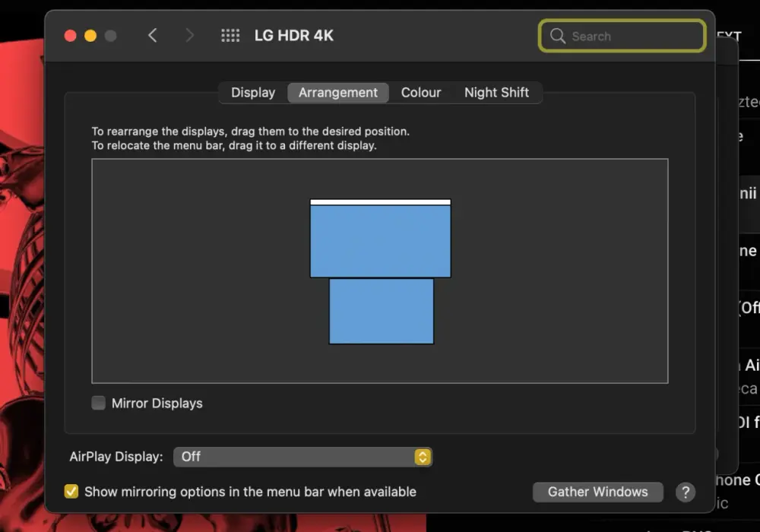Open the AirPlay Display dropdown
The height and width of the screenshot is (532, 760).
point(302,457)
